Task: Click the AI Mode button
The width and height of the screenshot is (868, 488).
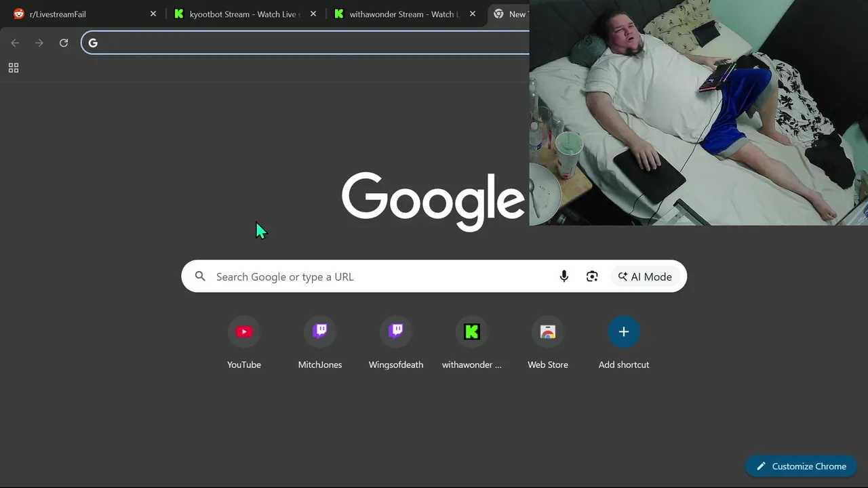Action: click(x=645, y=277)
